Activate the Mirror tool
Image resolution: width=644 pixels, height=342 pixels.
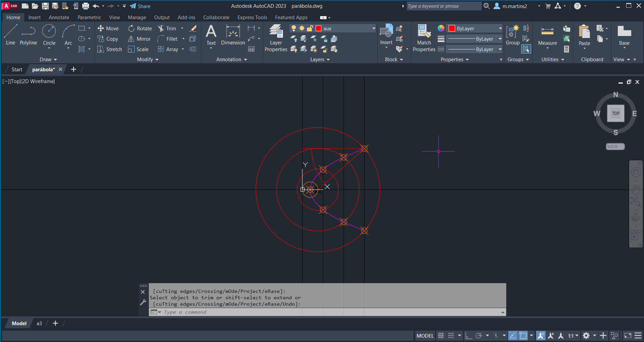139,39
